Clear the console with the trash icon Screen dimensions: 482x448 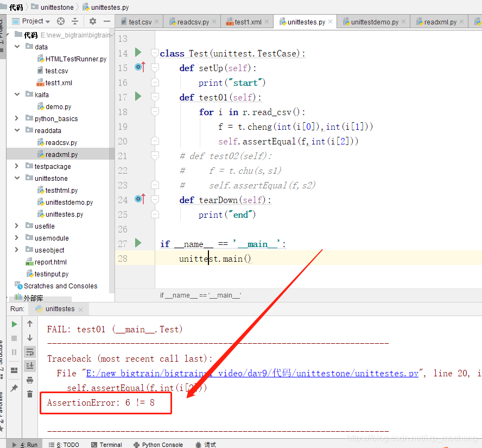tap(30, 394)
